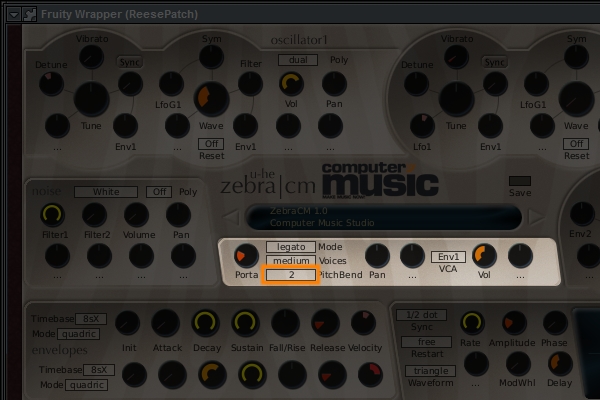Adjust the Decay knob of first envelope
The width and height of the screenshot is (600, 400).
(205, 323)
